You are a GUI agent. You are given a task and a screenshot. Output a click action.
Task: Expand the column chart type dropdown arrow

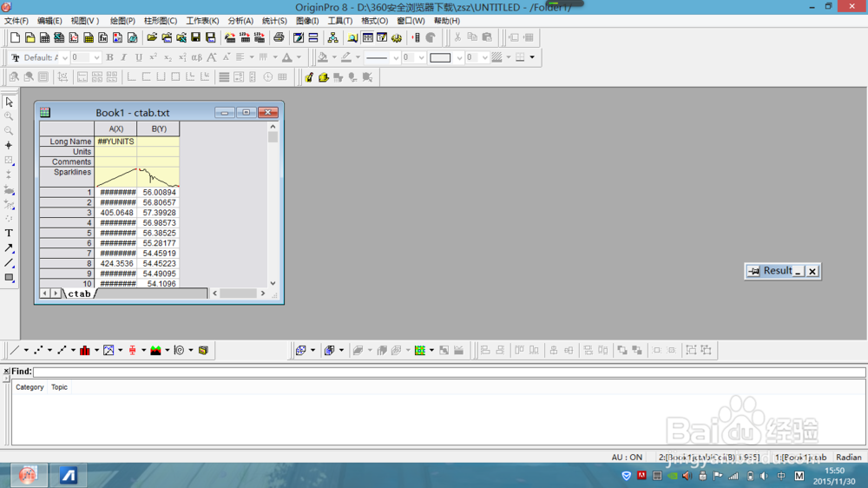[x=96, y=350]
